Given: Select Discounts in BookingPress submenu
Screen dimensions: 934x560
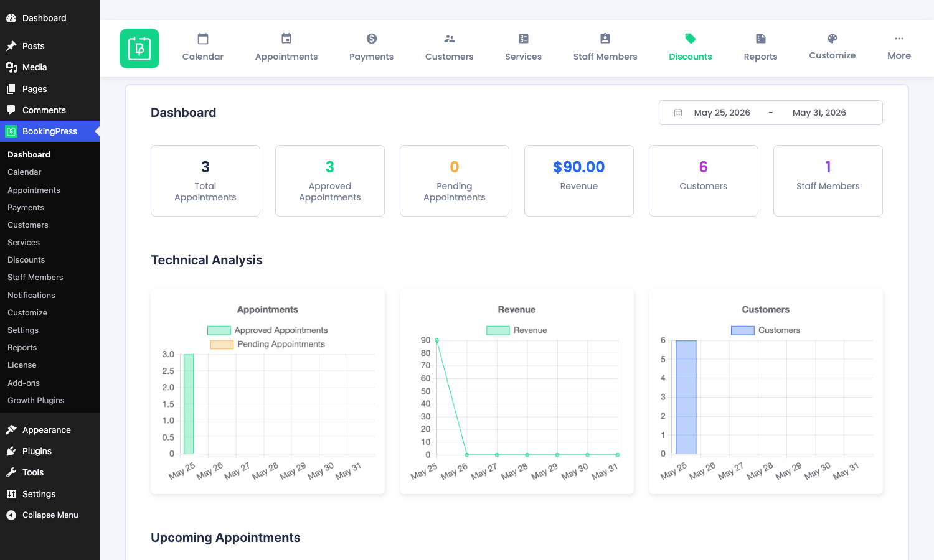Looking at the screenshot, I should click(x=26, y=259).
